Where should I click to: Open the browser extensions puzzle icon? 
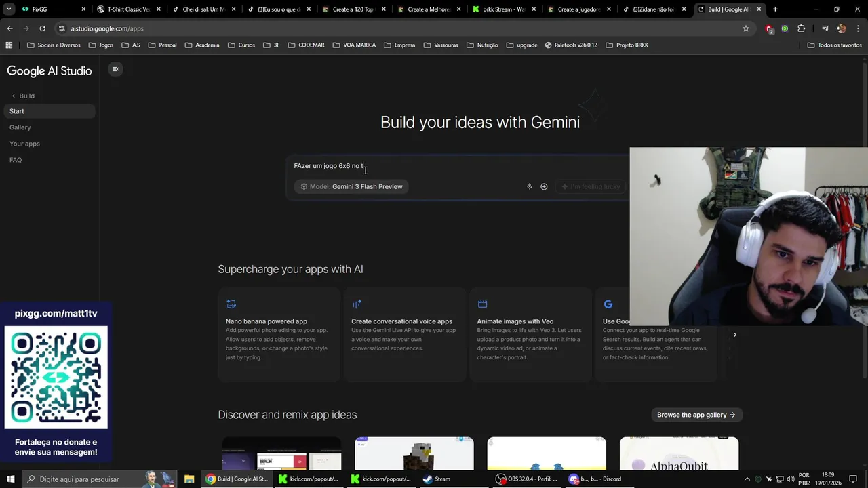(x=801, y=28)
